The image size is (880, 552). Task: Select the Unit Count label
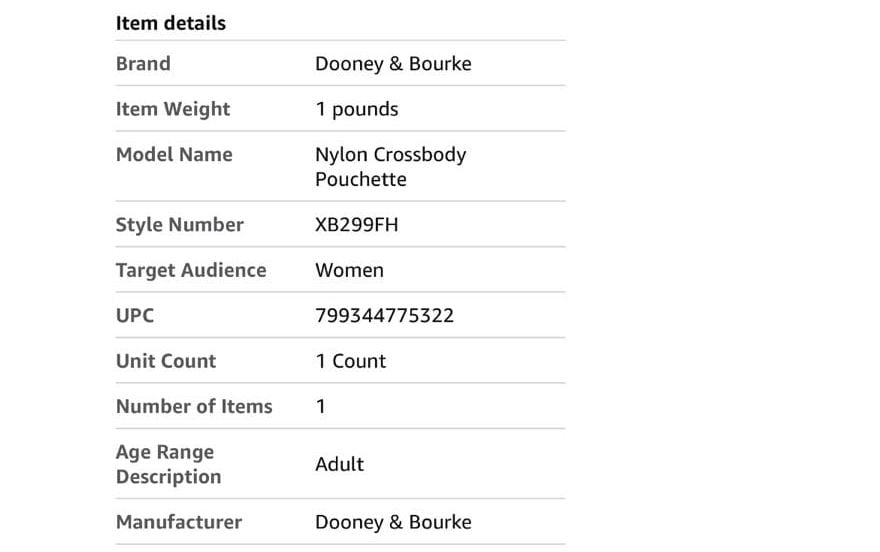point(166,361)
